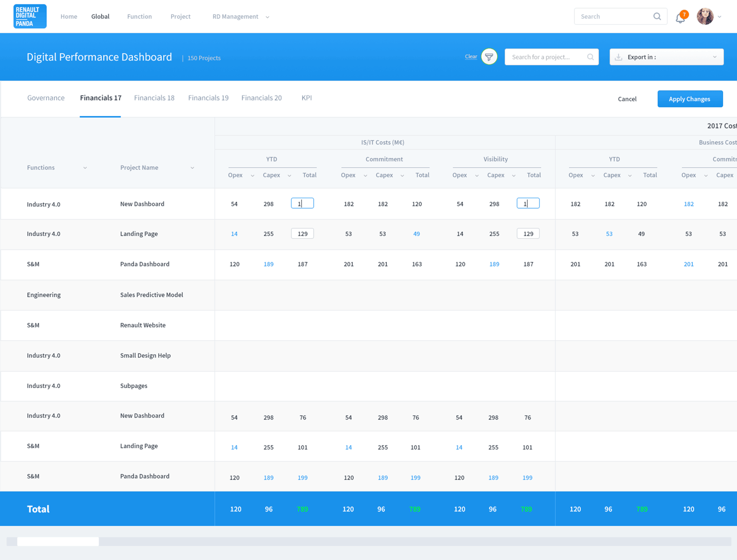Click the magnifier icon in the header Search box
The image size is (737, 560).
tap(657, 16)
